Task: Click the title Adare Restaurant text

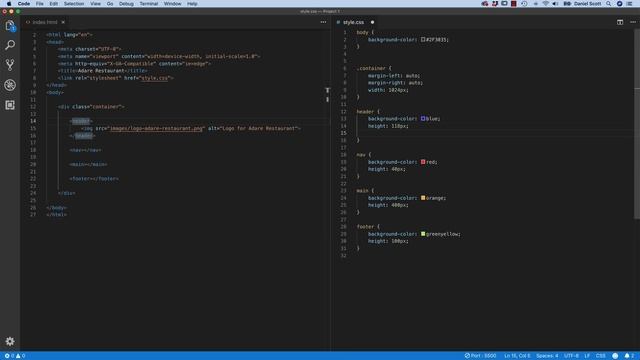Action: pos(101,71)
